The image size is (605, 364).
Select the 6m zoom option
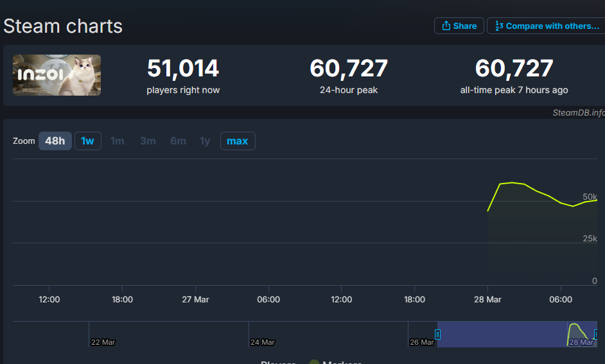(x=179, y=141)
